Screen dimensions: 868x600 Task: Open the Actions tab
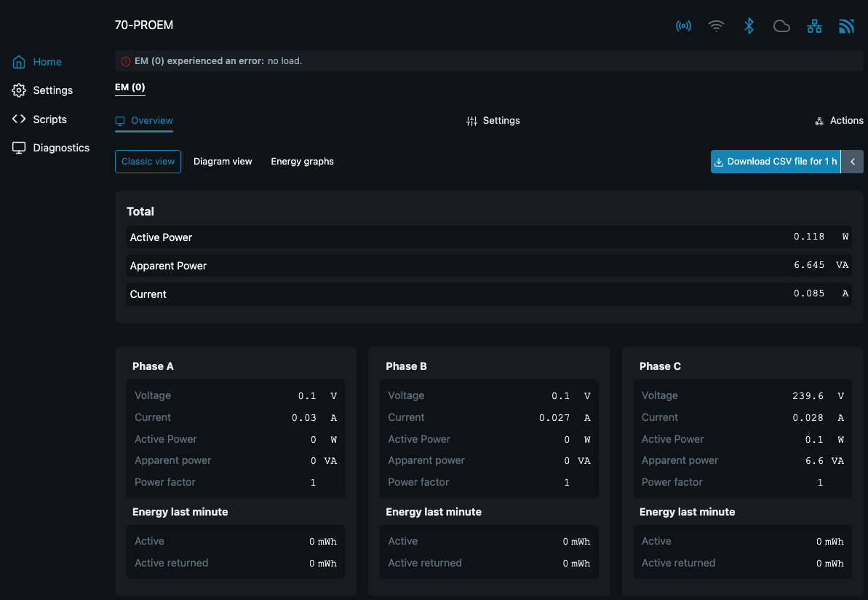[839, 121]
